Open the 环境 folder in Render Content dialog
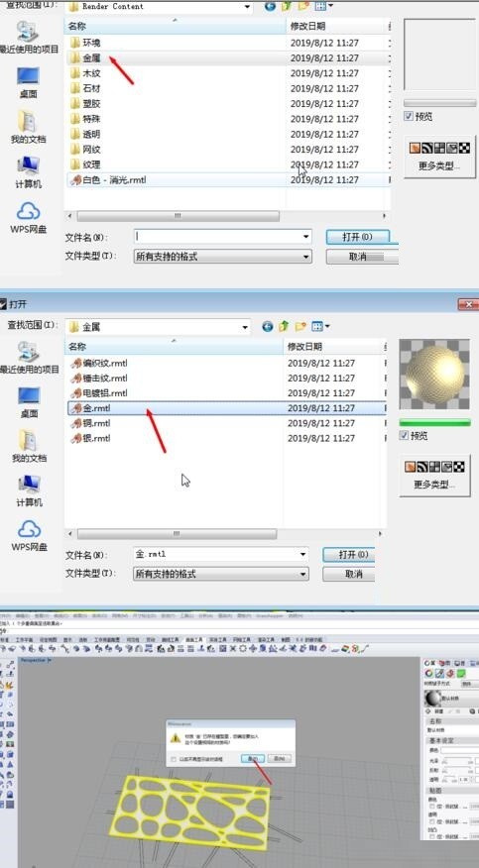This screenshot has width=479, height=868. pyautogui.click(x=85, y=43)
